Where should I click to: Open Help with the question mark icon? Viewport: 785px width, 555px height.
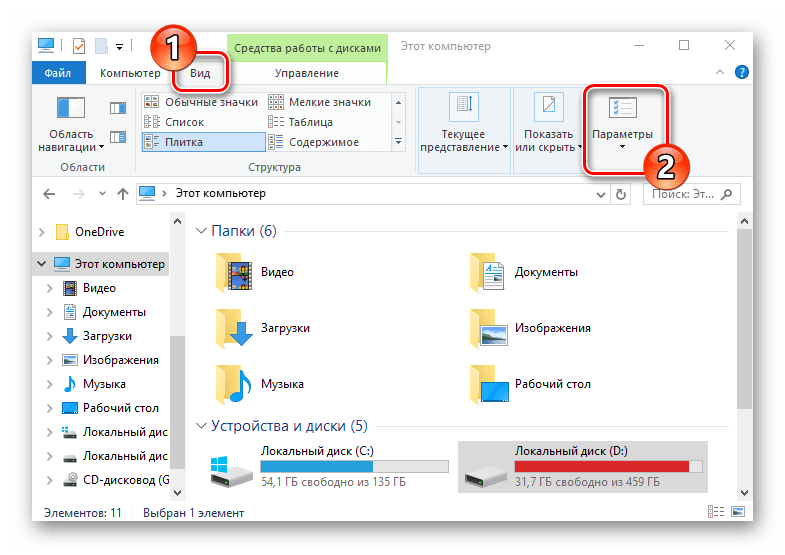click(x=741, y=72)
